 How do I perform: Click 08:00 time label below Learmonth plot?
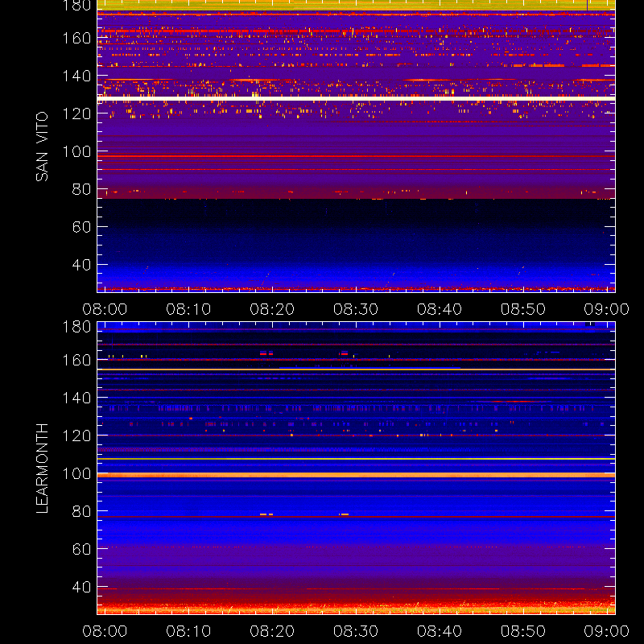click(105, 631)
